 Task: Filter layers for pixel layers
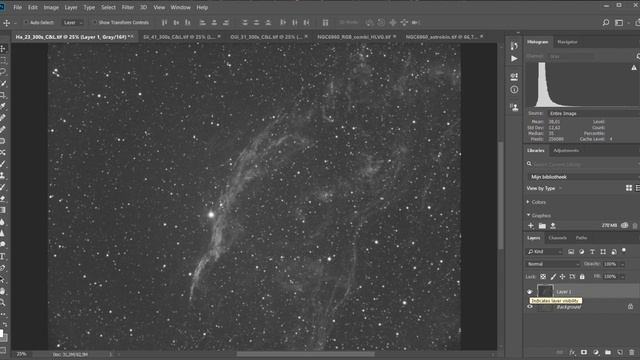pos(571,252)
